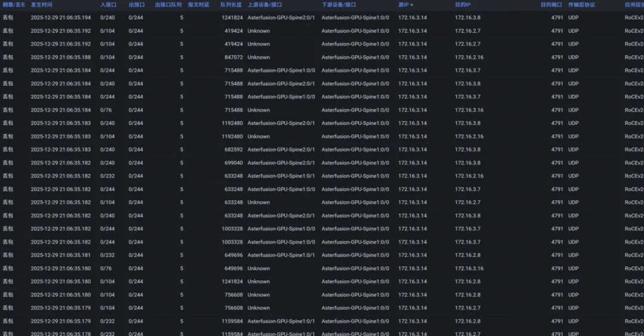Click the 目的端口 column header
Viewport: 644px width, 336px height.
click(x=552, y=4)
